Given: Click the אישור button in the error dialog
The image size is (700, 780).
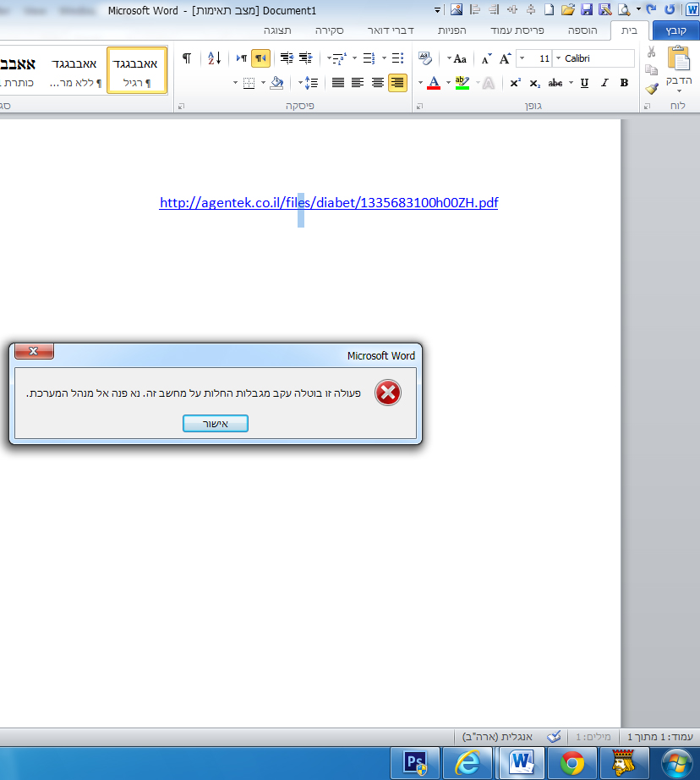Looking at the screenshot, I should (216, 423).
